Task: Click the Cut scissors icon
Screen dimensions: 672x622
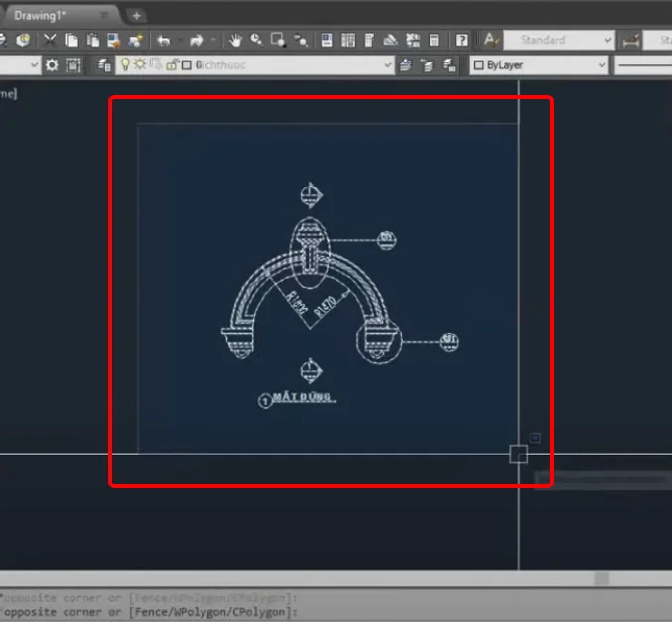Action: 50,41
